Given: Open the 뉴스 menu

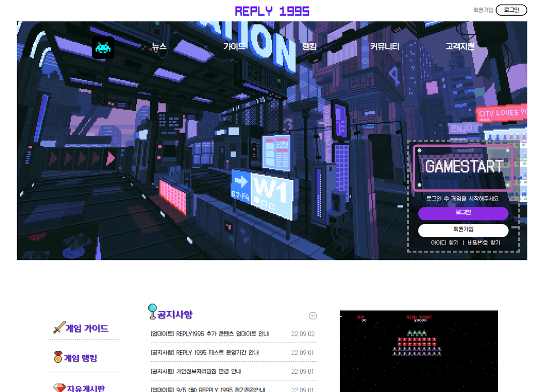Looking at the screenshot, I should 159,46.
